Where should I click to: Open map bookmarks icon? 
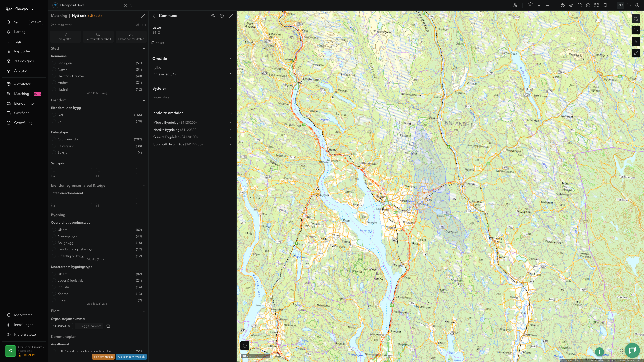pos(605,5)
